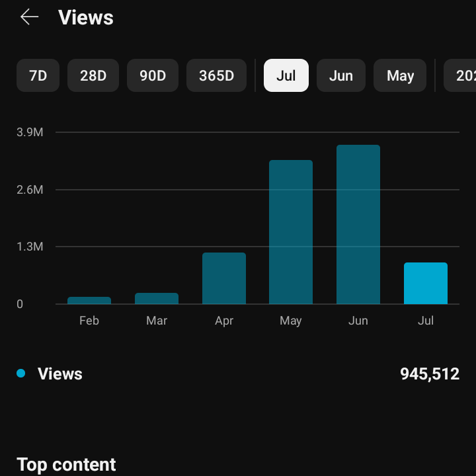This screenshot has width=476, height=476.
Task: Click the Views legend label
Action: (x=60, y=374)
